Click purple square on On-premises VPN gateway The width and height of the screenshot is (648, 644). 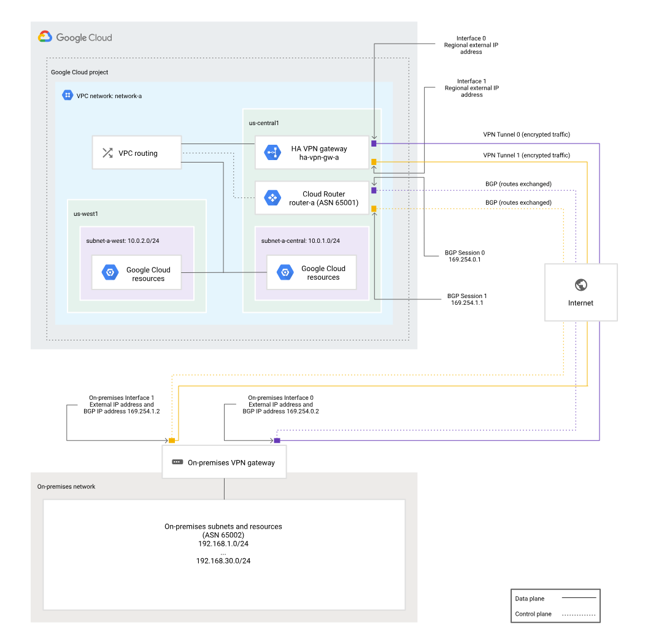[277, 440]
